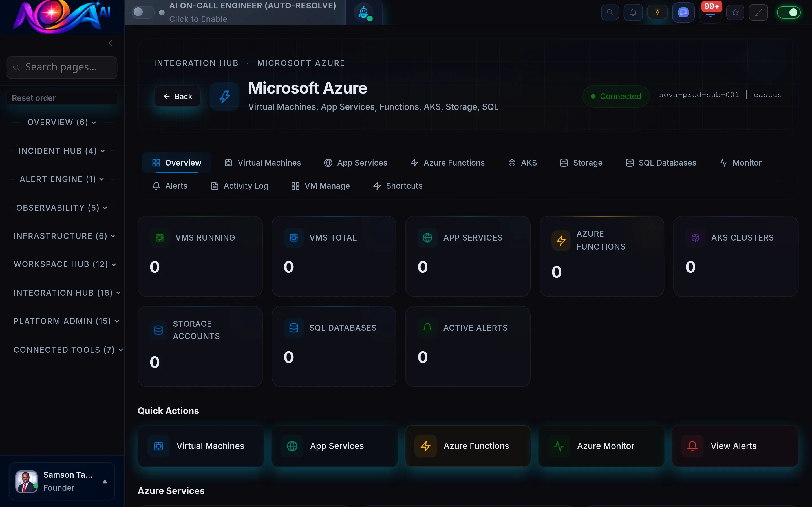Viewport: 812px width, 507px height.
Task: Expand the Incident Hub section
Action: pos(62,151)
